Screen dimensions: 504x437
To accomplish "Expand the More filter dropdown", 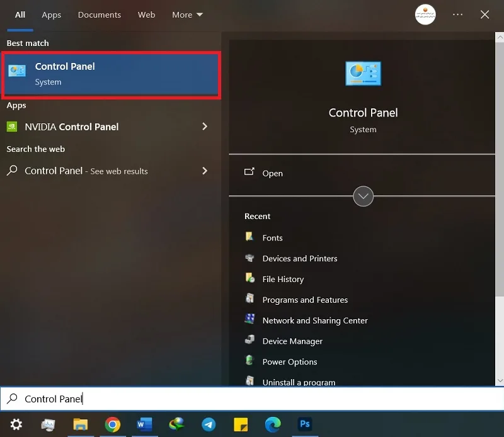I will coord(187,14).
